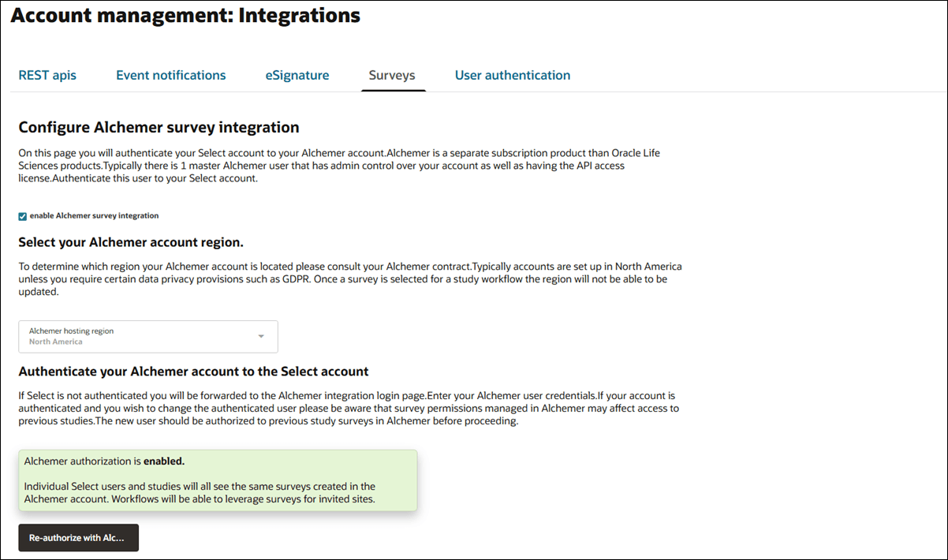Go to the eSignature tab

(297, 75)
